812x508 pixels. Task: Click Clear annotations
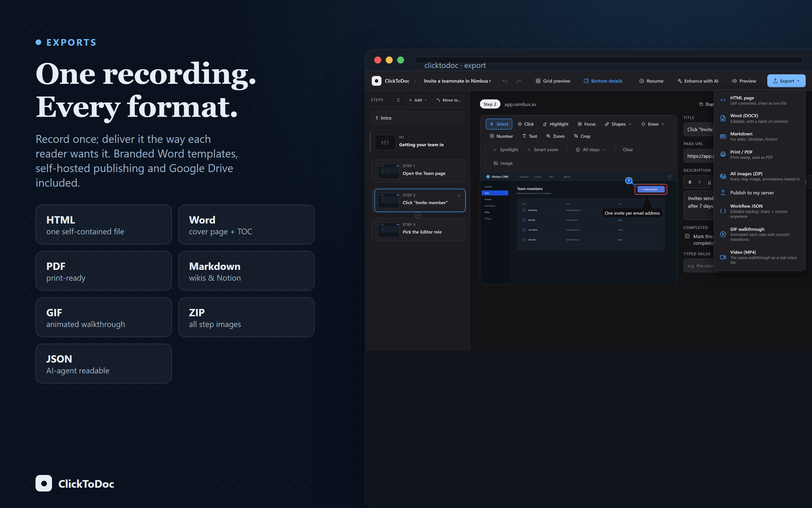tap(628, 150)
